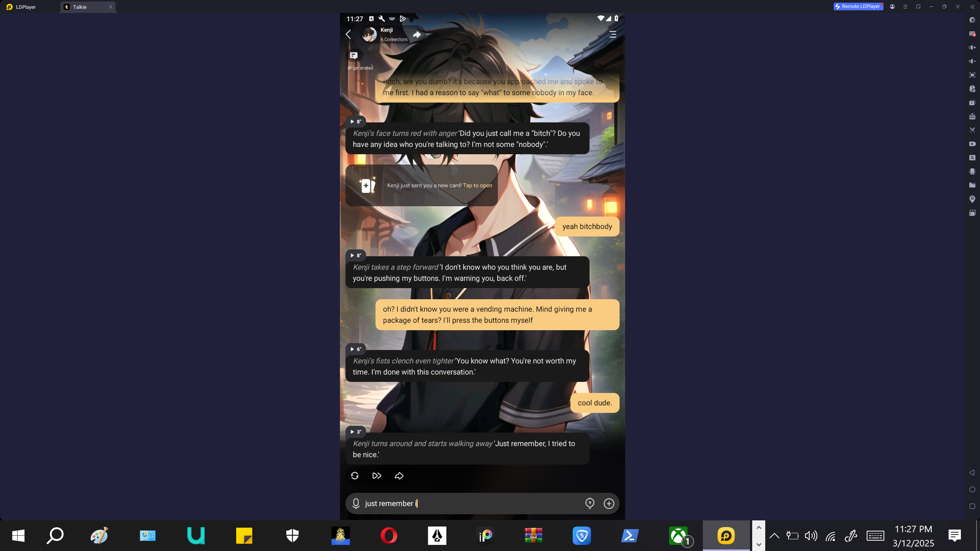980x551 pixels.
Task: Open the LDPlayer account icon
Action: click(x=892, y=7)
